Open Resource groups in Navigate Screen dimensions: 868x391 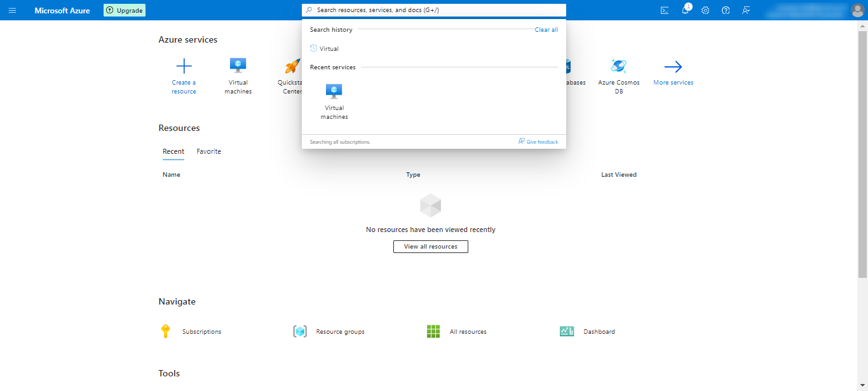click(x=329, y=331)
